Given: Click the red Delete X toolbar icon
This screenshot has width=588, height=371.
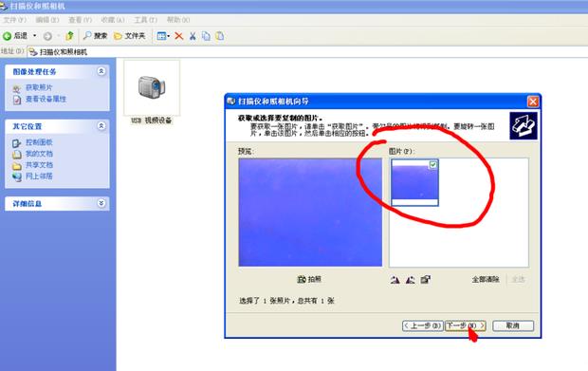Looking at the screenshot, I should pyautogui.click(x=179, y=36).
